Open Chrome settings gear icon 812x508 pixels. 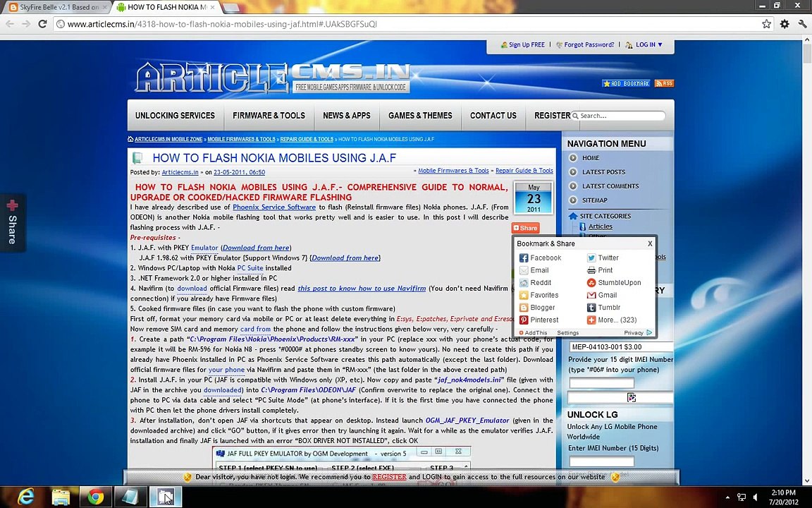click(785, 24)
